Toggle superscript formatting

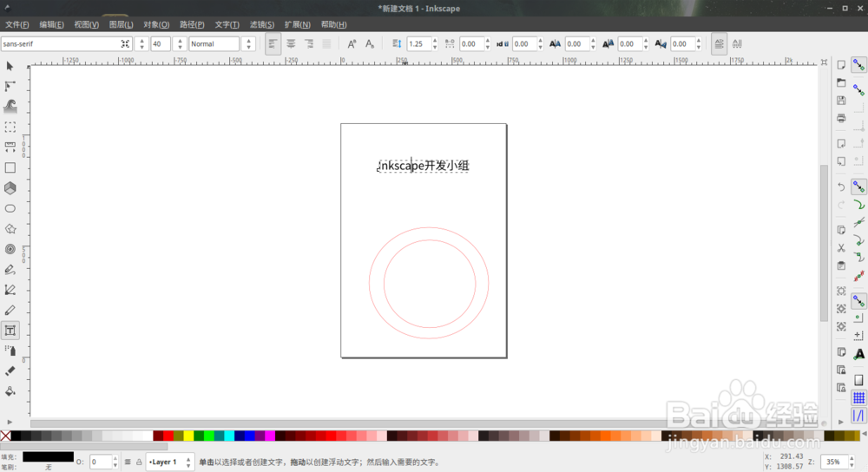pyautogui.click(x=352, y=43)
